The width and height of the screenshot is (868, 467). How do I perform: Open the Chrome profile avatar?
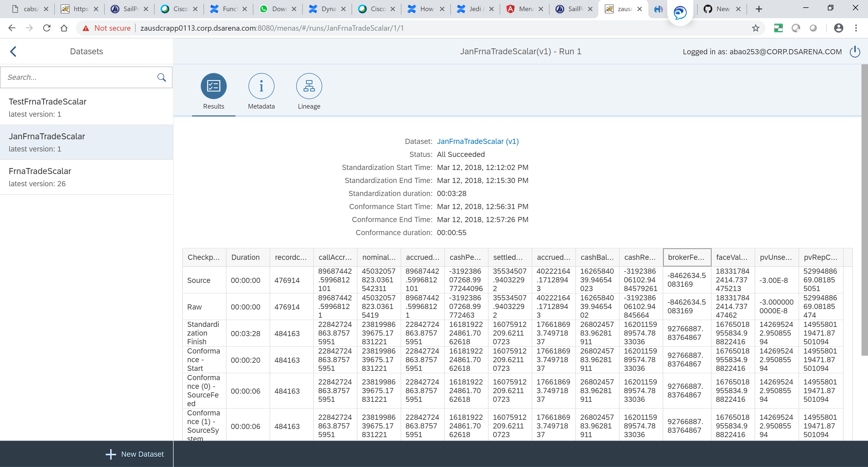coord(839,28)
